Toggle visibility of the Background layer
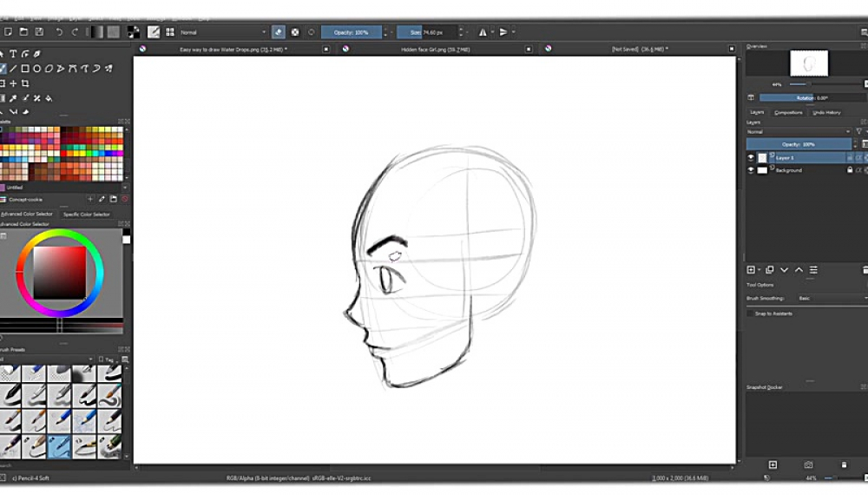The width and height of the screenshot is (868, 495). point(752,170)
